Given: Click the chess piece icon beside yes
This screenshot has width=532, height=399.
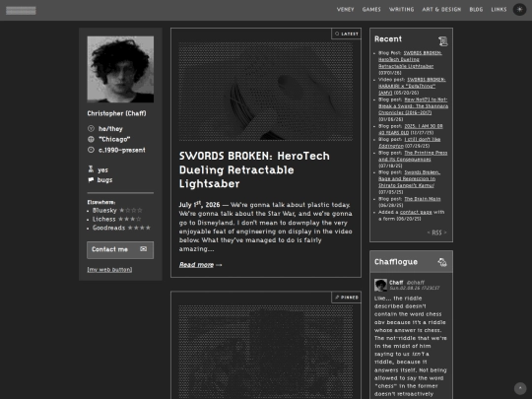Looking at the screenshot, I should click(91, 169).
